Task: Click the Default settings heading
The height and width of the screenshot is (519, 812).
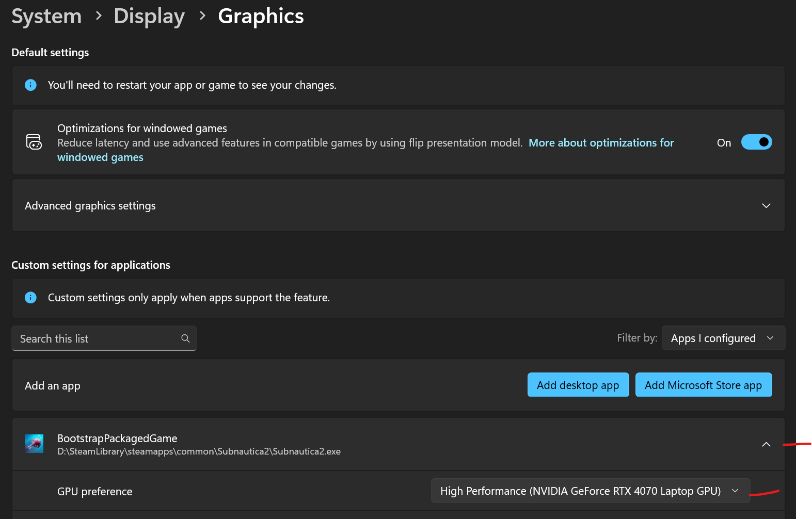Action: click(50, 53)
